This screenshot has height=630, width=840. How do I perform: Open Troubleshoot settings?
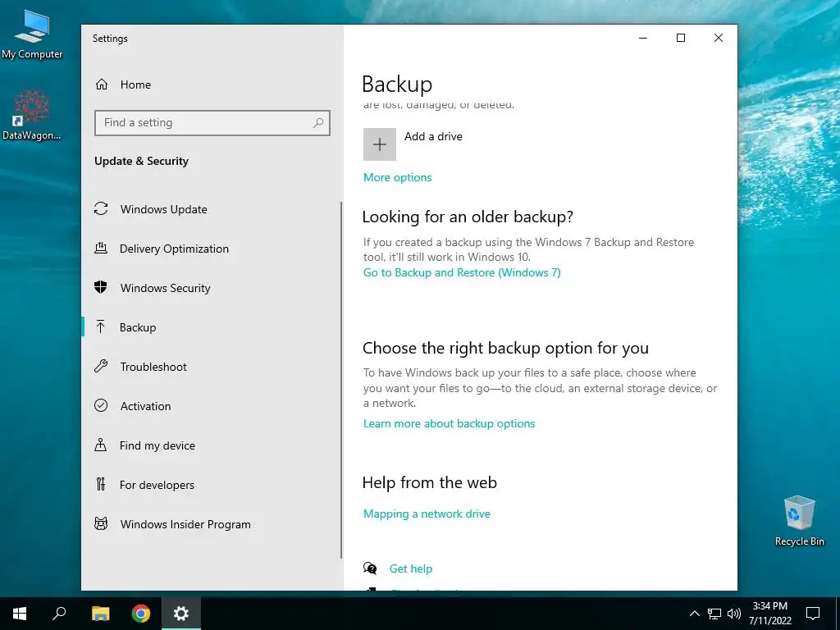pyautogui.click(x=212, y=367)
